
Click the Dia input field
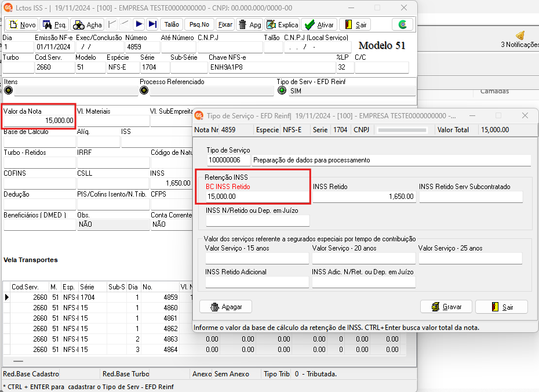(x=18, y=47)
